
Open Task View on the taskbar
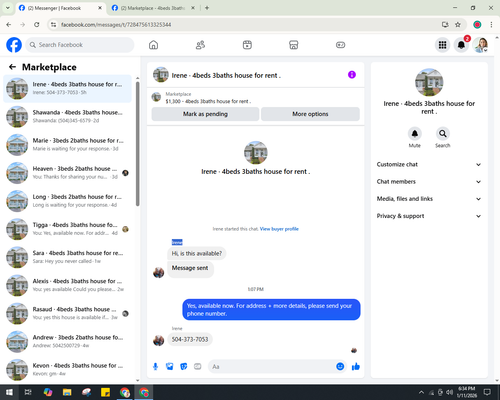click(28, 392)
